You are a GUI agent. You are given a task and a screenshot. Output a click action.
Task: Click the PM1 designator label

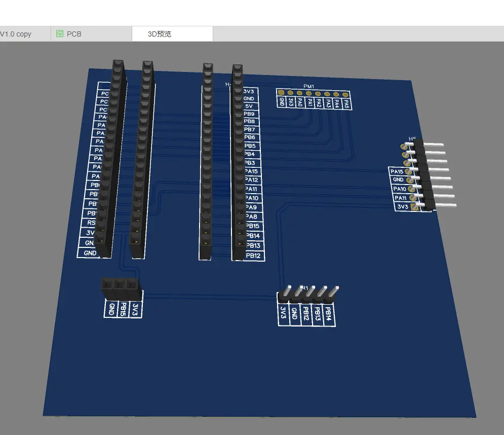tap(309, 87)
